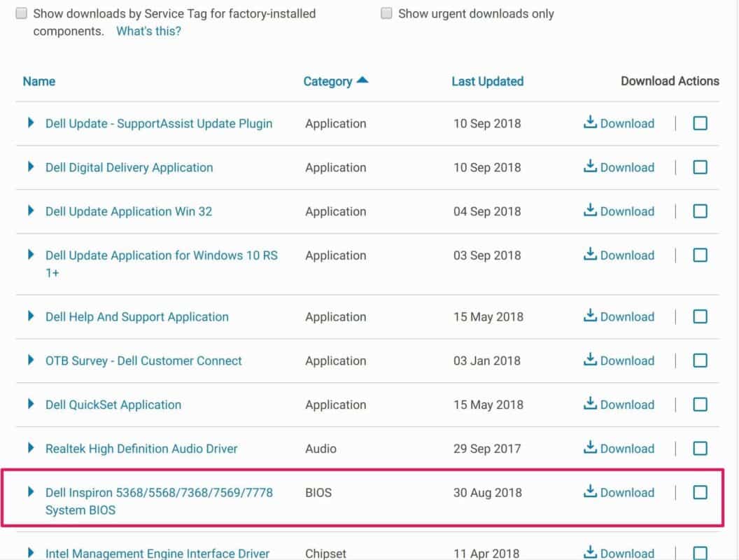Expand Dell Help And Support Application details
This screenshot has width=739, height=560.
point(31,316)
